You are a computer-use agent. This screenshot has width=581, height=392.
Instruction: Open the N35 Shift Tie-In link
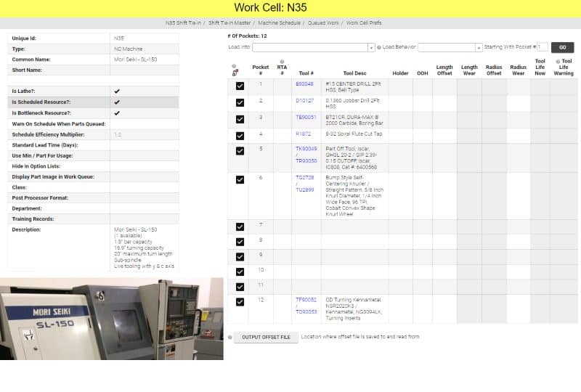(183, 23)
